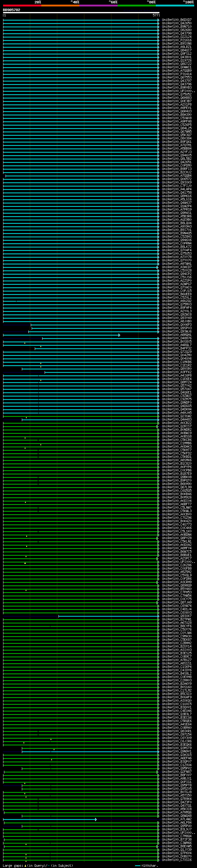This screenshot has height=868, width=197.
Task: Select UniRef100_Q6H883 hit
Action: [x=177, y=98]
